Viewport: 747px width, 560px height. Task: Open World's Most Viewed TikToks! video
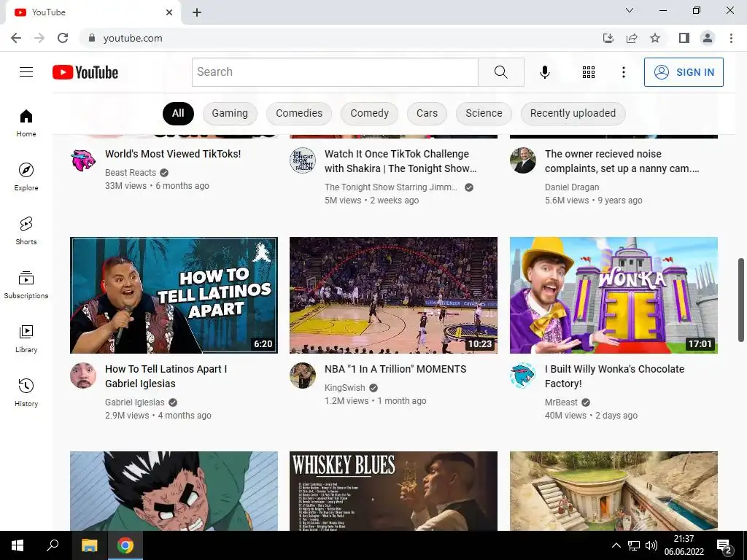click(x=173, y=154)
